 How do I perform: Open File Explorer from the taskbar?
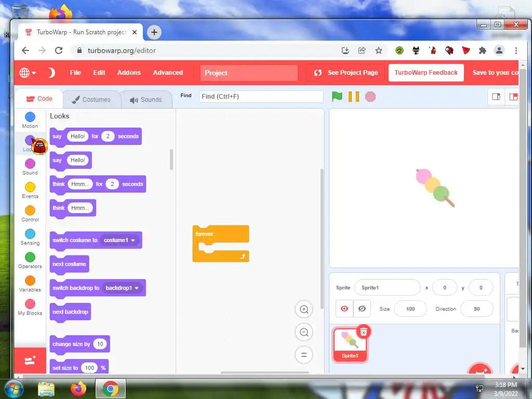click(x=46, y=389)
